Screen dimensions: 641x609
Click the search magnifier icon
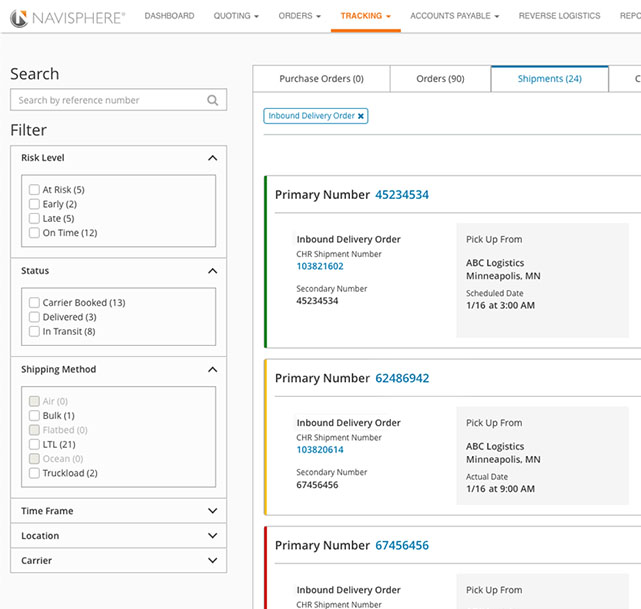212,100
